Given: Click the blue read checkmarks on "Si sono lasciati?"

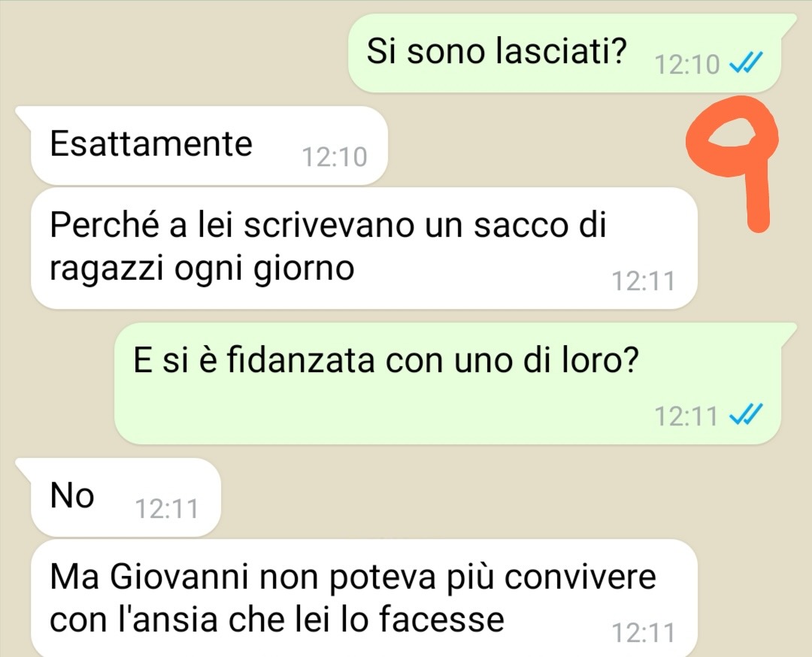Looking at the screenshot, I should click(x=746, y=64).
